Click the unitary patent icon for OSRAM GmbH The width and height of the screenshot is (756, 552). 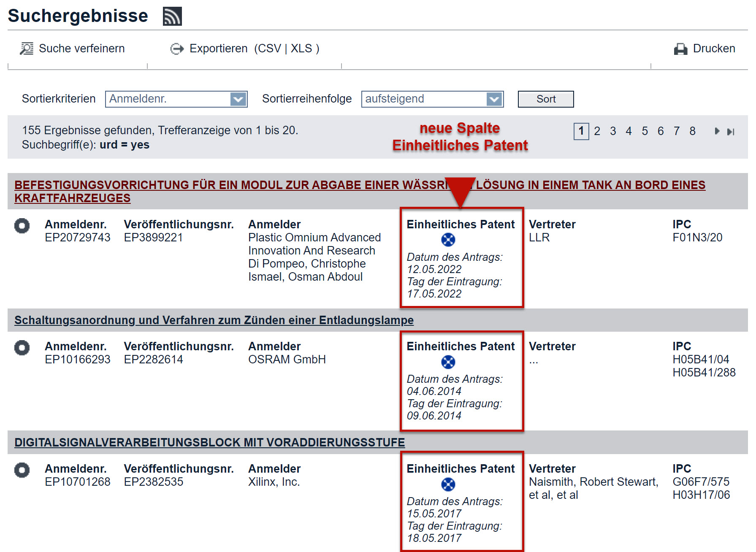448,362
